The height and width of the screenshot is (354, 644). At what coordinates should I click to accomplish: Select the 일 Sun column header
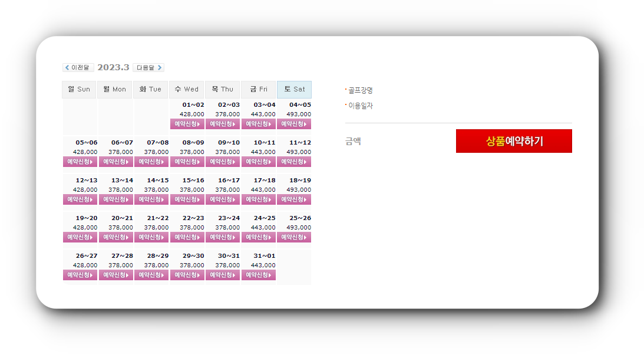coord(79,89)
